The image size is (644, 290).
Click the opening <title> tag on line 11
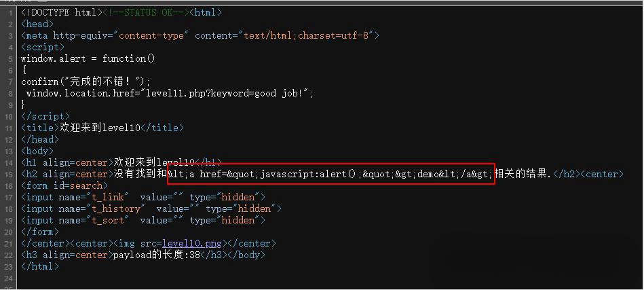click(x=40, y=128)
